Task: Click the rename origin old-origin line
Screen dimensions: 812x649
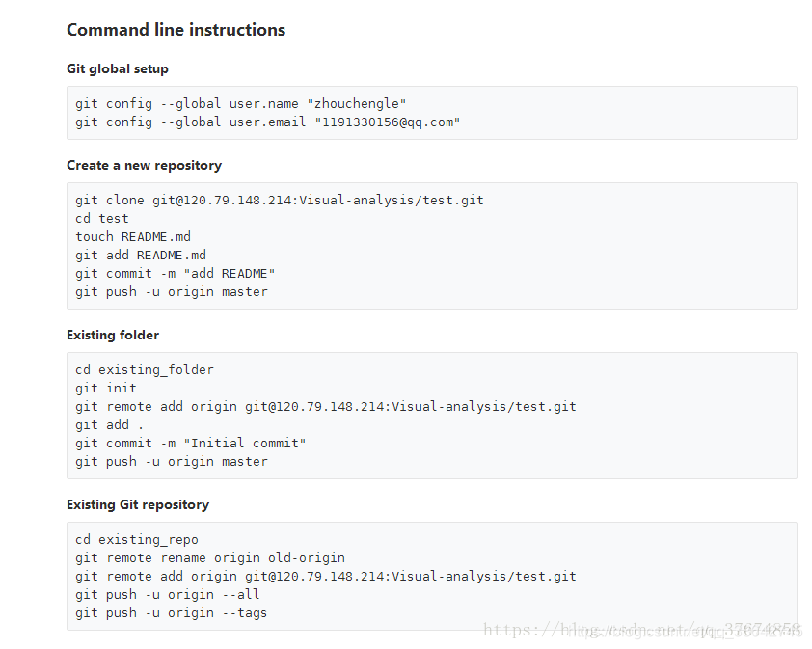Action: 210,557
